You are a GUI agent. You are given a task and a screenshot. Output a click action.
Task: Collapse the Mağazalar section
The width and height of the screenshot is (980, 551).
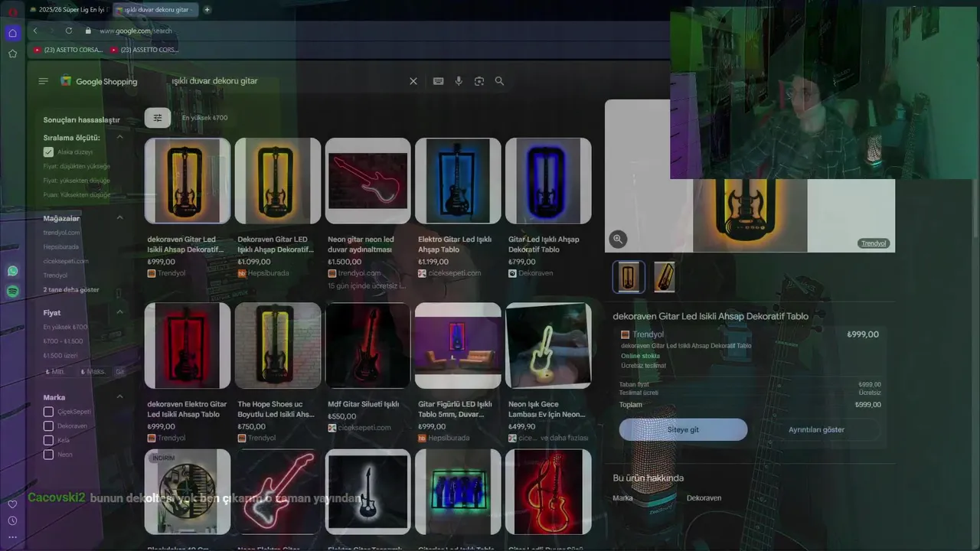119,218
